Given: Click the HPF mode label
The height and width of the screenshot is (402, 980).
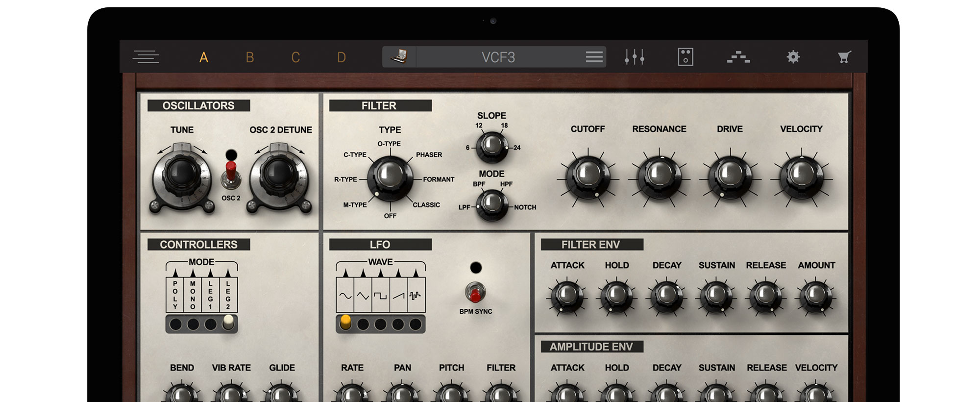Looking at the screenshot, I should (x=506, y=184).
